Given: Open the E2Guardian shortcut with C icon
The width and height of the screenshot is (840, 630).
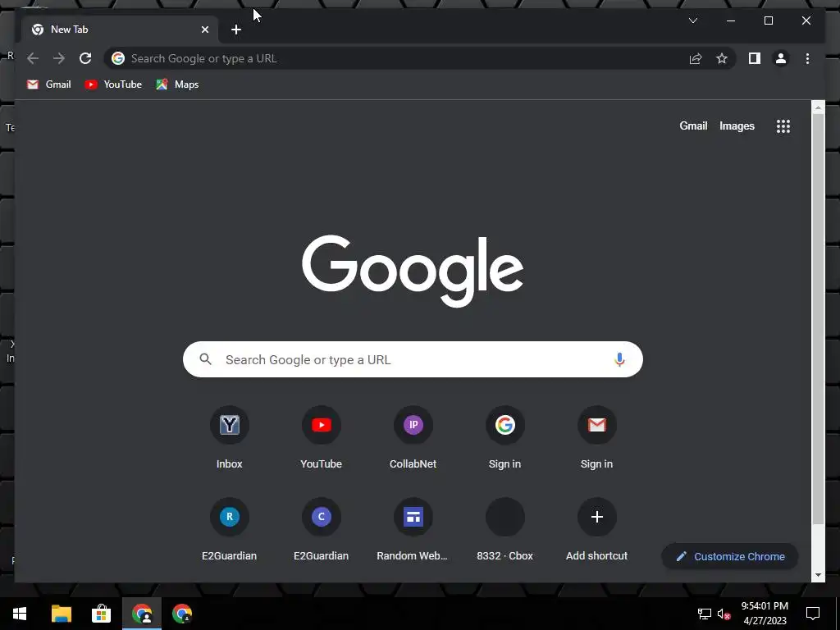Looking at the screenshot, I should coord(321,530).
